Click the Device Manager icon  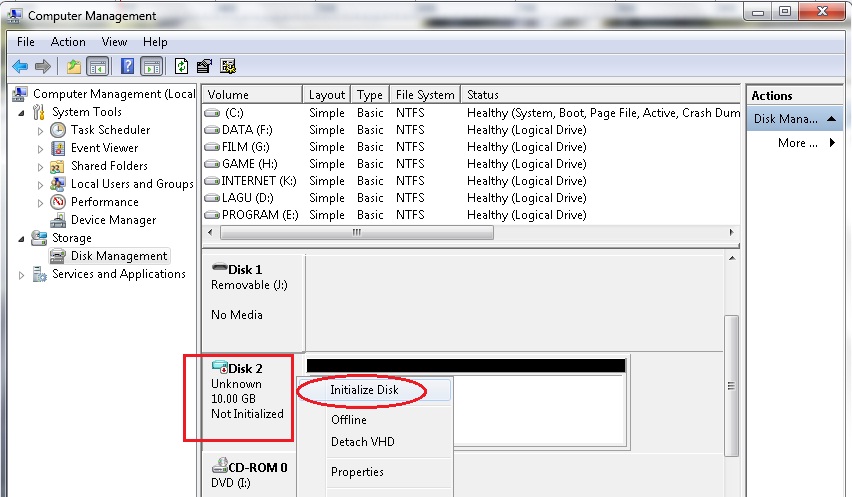click(x=58, y=220)
